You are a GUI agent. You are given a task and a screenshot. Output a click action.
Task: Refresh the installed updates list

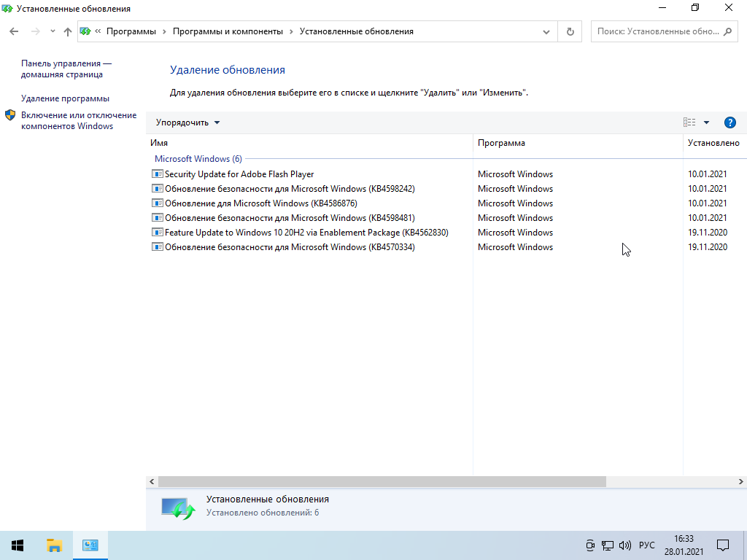pos(570,32)
